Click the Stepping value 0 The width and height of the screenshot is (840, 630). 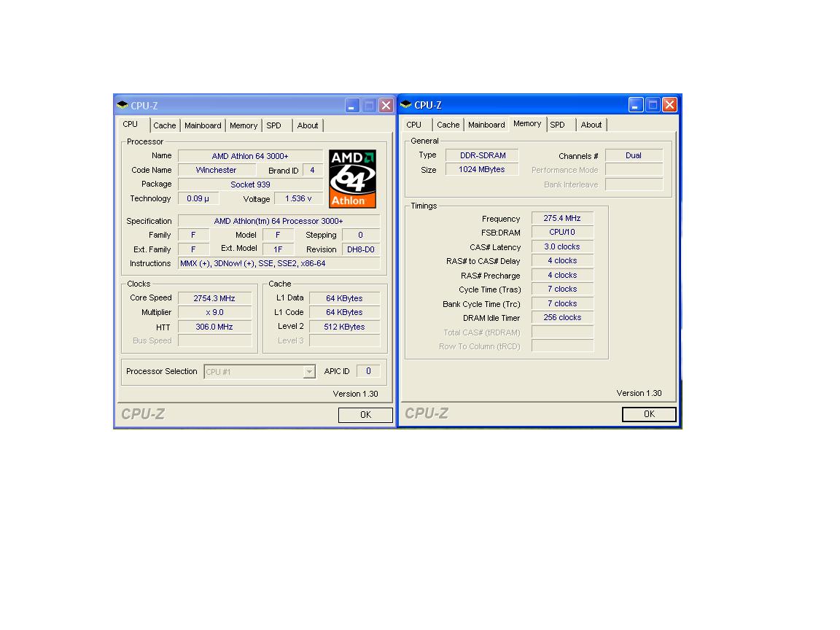(x=360, y=235)
